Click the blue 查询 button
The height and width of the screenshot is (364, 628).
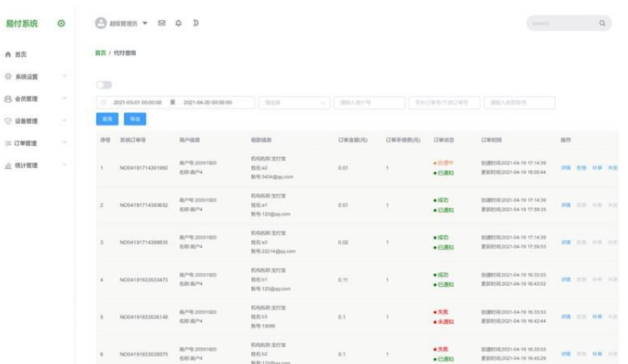click(107, 120)
